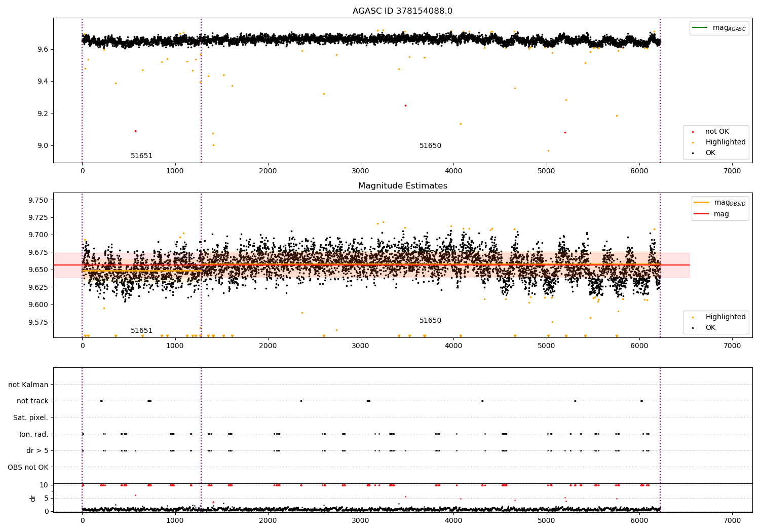Click the "AGASC ID 378154088.0" plot title
The image size is (760, 532).
402,11
